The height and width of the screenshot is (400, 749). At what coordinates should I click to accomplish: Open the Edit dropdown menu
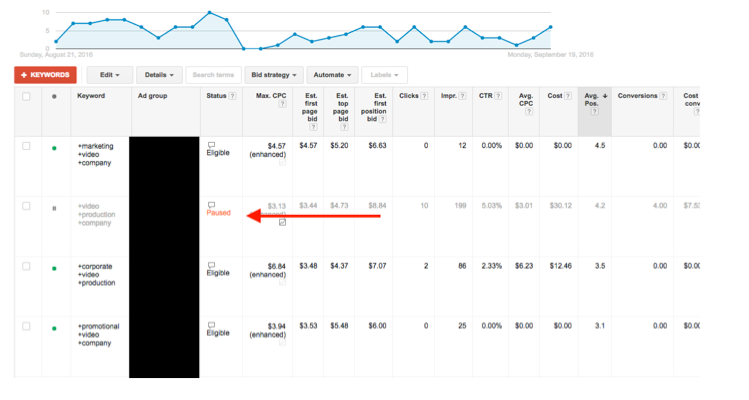pyautogui.click(x=110, y=75)
